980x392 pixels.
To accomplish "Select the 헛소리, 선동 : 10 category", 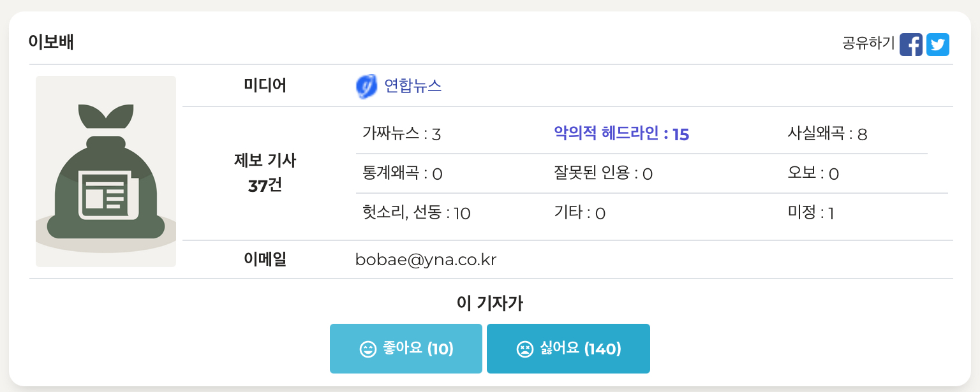I will tap(416, 213).
